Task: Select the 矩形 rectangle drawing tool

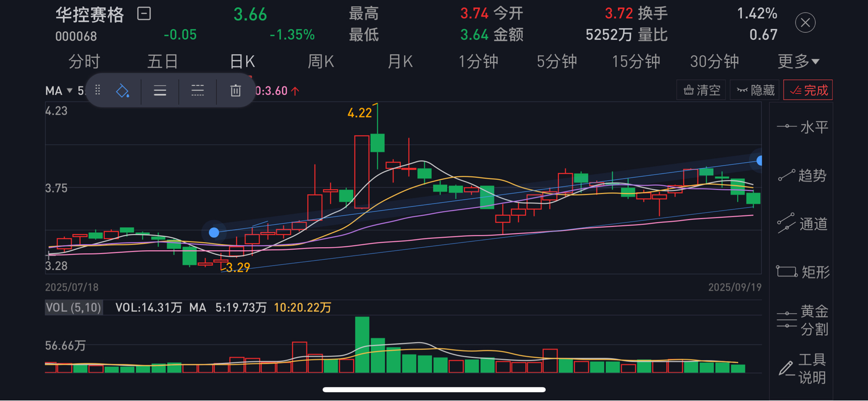Action: [802, 272]
